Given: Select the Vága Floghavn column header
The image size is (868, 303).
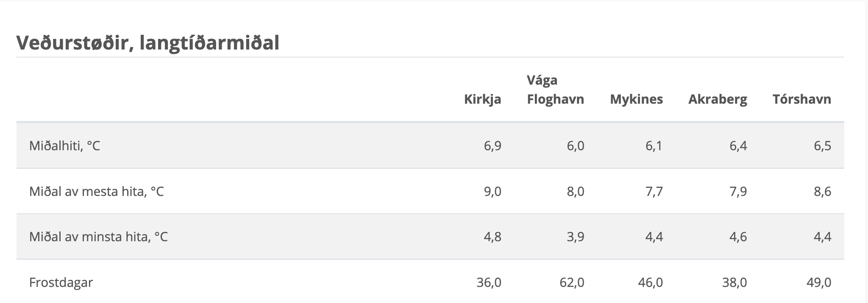Looking at the screenshot, I should point(555,89).
